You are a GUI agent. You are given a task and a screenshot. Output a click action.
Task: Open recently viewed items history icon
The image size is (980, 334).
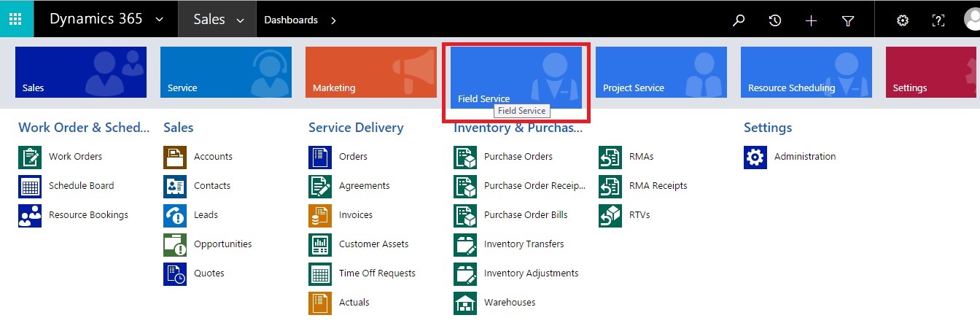point(775,20)
